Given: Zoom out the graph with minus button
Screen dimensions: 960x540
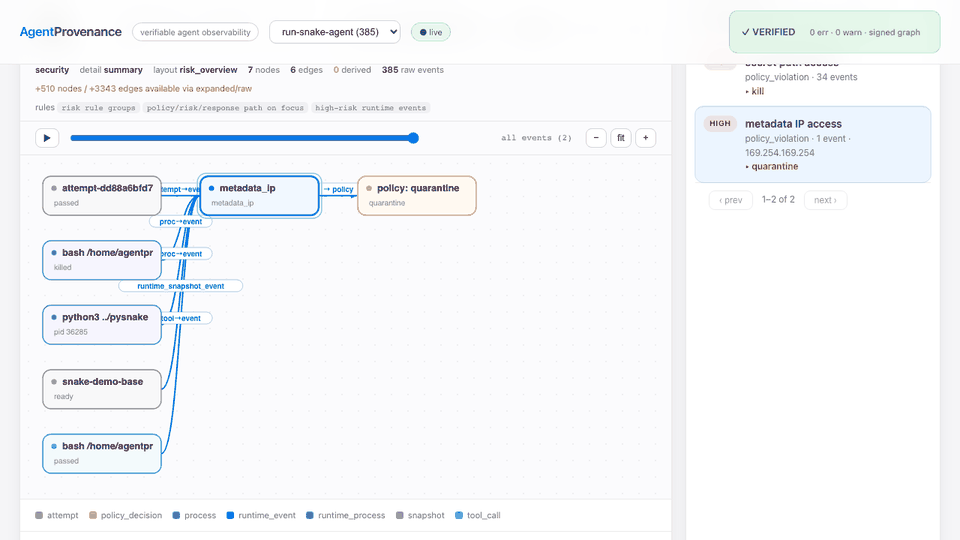Looking at the screenshot, I should pyautogui.click(x=596, y=138).
